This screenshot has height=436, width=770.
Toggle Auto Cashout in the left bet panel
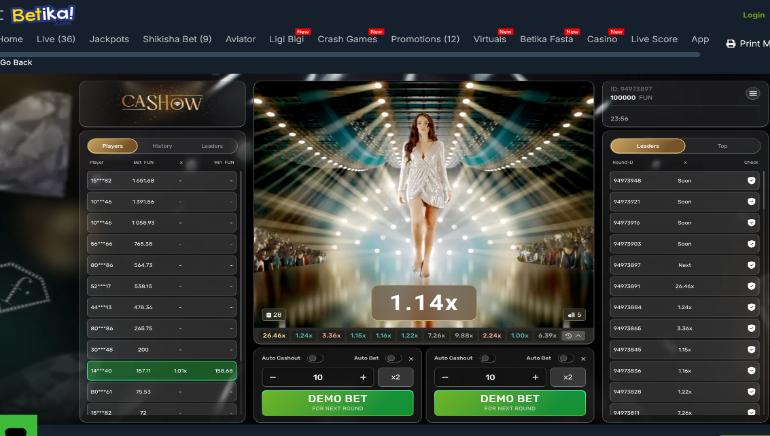[x=315, y=358]
